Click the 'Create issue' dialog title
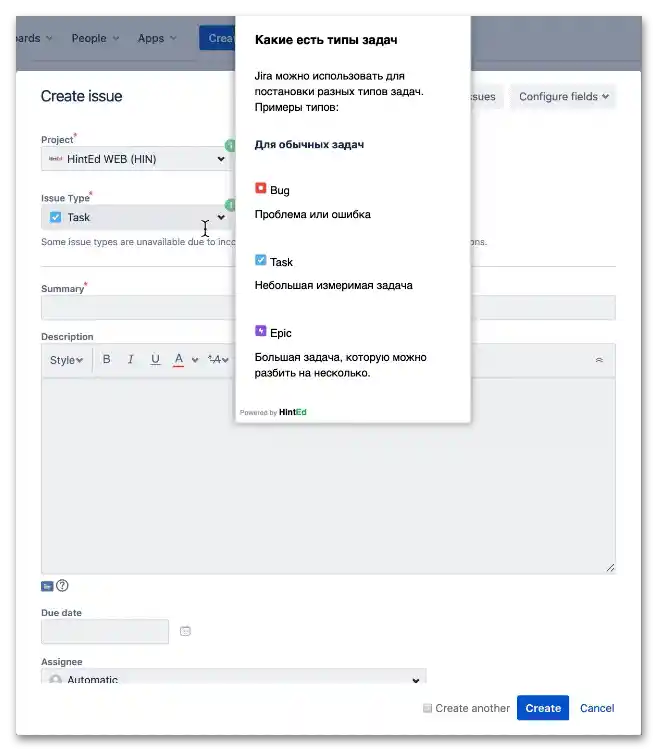658x751 pixels. point(81,96)
